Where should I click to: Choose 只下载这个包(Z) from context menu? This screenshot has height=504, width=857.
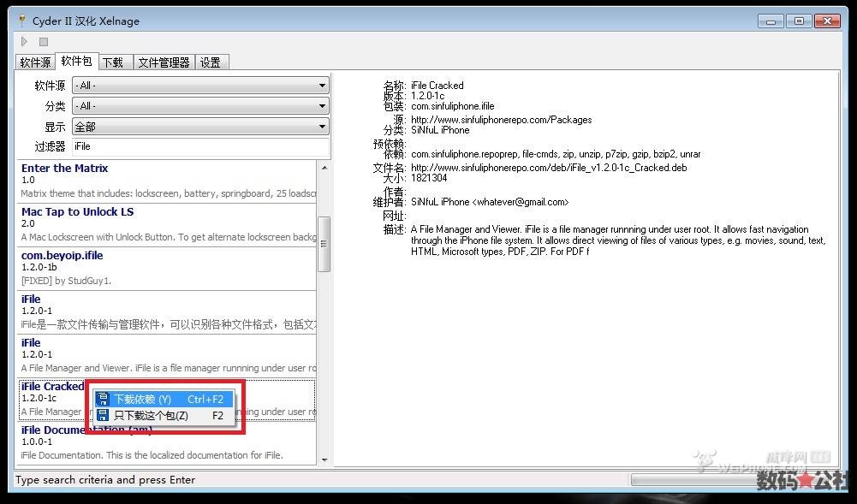(164, 416)
